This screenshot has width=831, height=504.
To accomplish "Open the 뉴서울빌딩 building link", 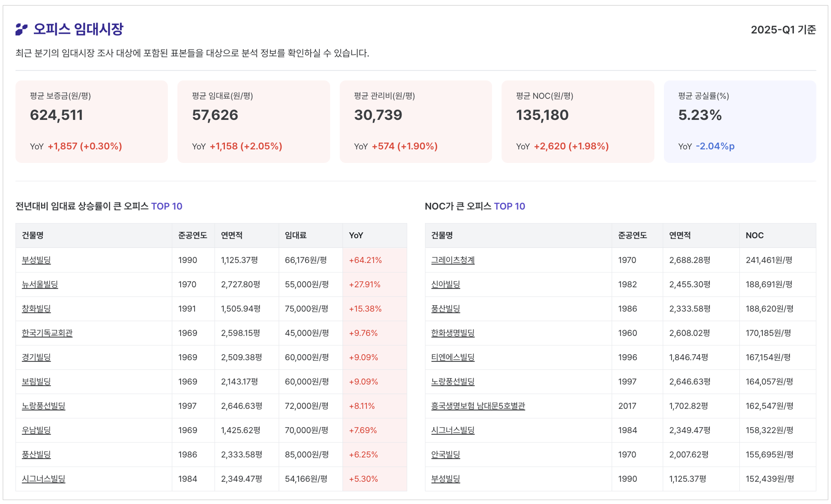I will click(40, 284).
